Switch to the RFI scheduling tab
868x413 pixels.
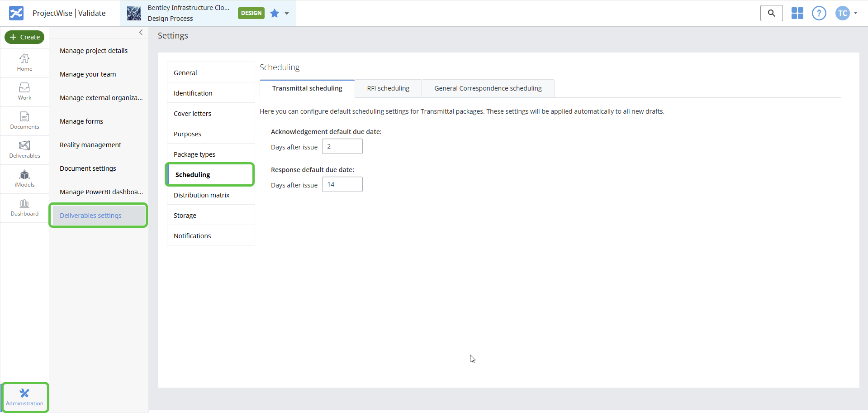(x=388, y=88)
